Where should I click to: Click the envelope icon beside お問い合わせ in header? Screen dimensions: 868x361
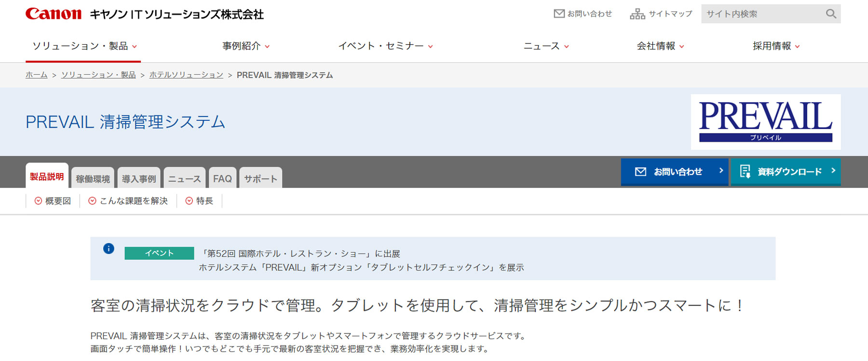(x=559, y=13)
